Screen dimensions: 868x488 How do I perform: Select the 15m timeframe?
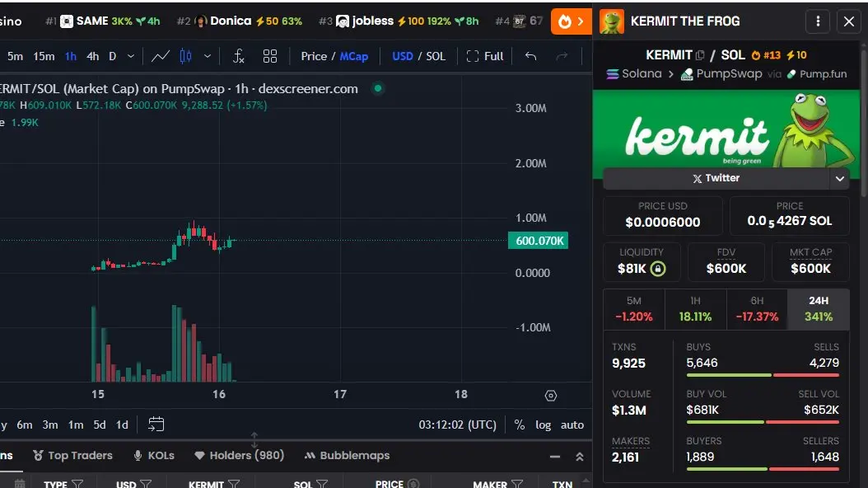44,56
